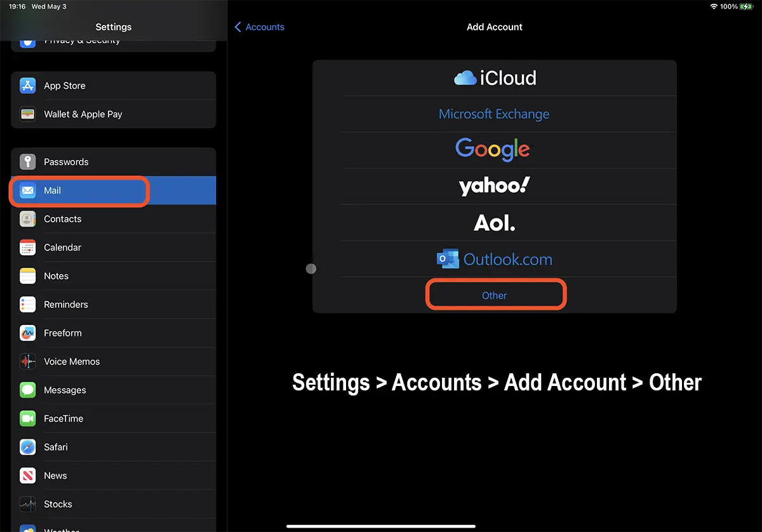The width and height of the screenshot is (762, 532).
Task: Open Passwords settings
Action: [114, 162]
